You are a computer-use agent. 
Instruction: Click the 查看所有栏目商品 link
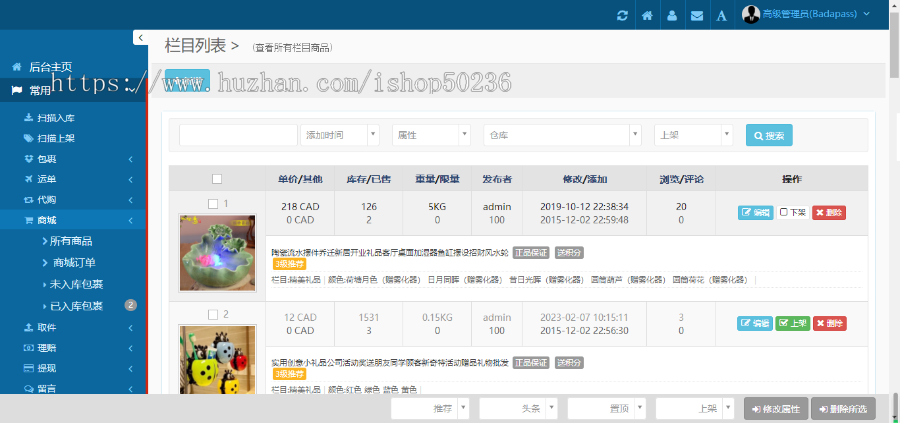[x=293, y=48]
